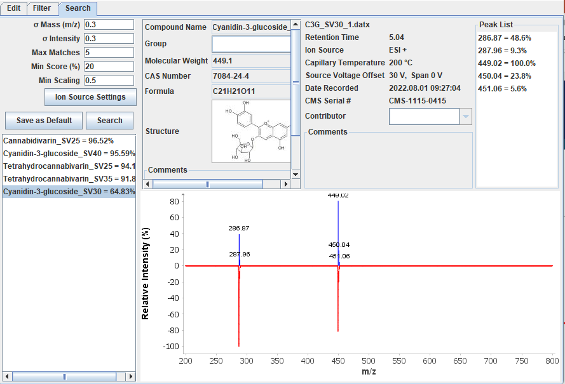Click compound panel vertical scrollbar thumb
Screen dimensions: 565x384
coord(295,82)
